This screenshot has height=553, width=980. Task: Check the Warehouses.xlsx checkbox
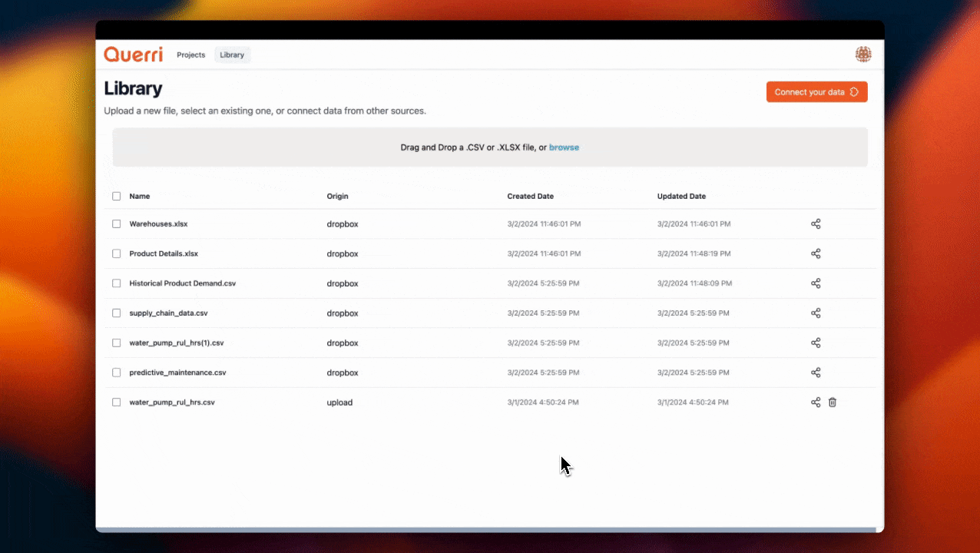pos(117,224)
